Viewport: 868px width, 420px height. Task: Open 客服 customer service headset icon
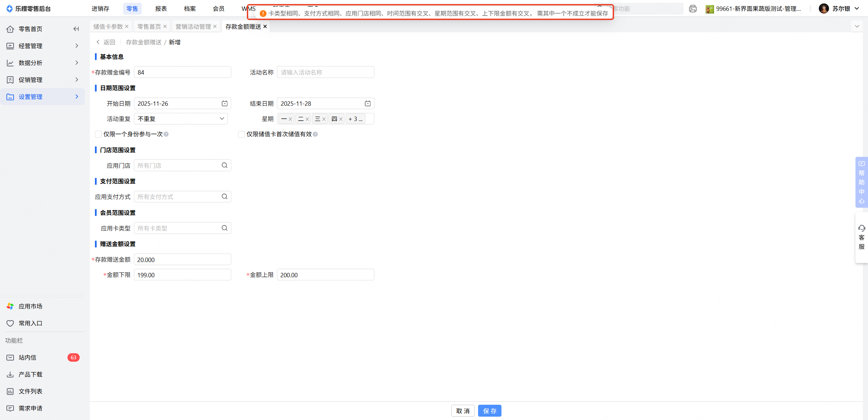tap(862, 228)
